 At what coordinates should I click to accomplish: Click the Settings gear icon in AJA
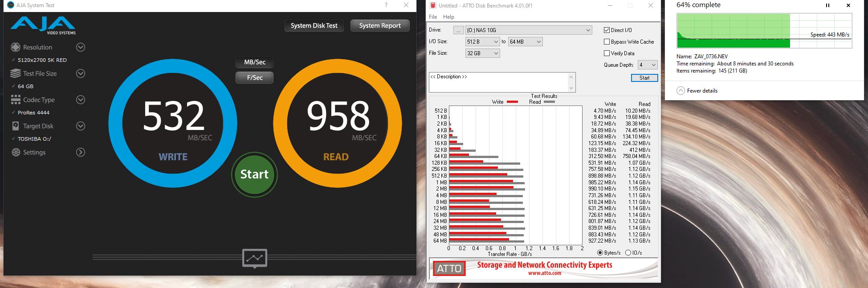[16, 152]
